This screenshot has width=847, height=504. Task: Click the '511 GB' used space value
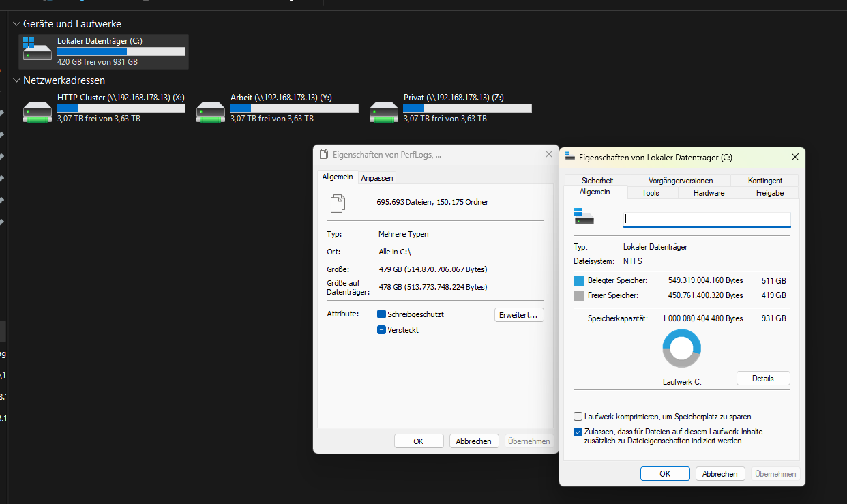[774, 281]
